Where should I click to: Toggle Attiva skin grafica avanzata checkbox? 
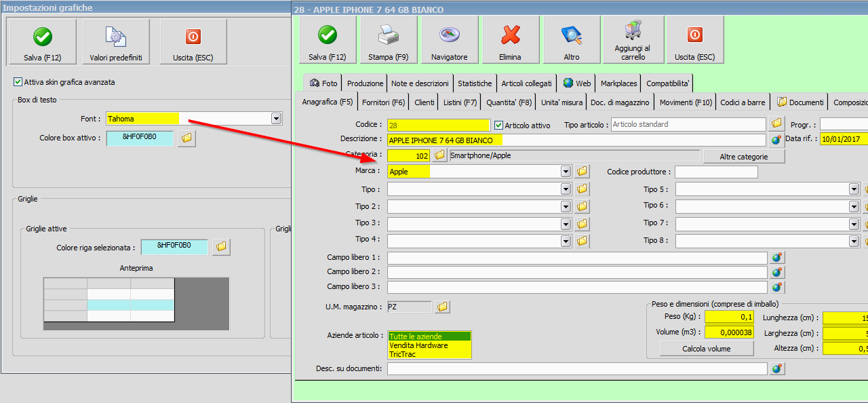pyautogui.click(x=18, y=82)
